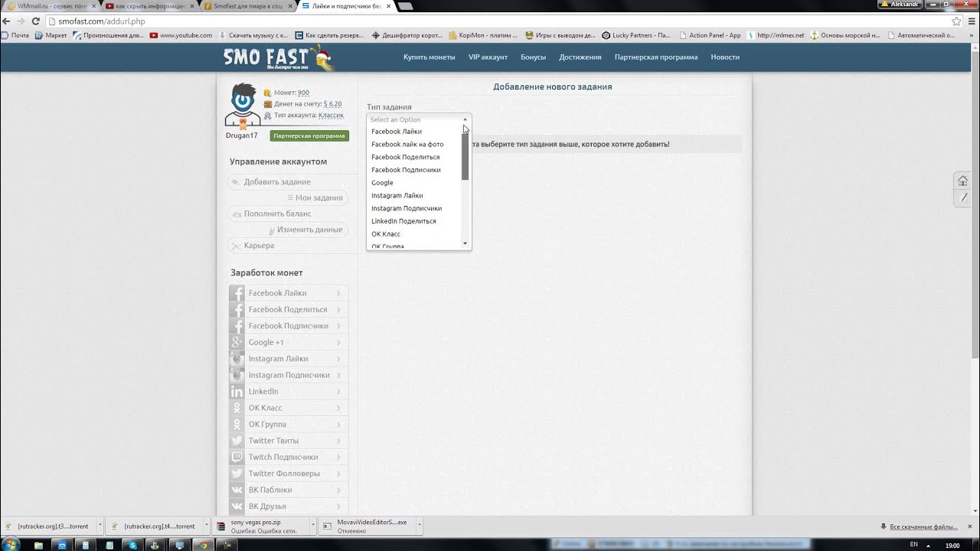Choose Facebook лайк на фото option
This screenshot has width=980, height=551.
coord(407,144)
